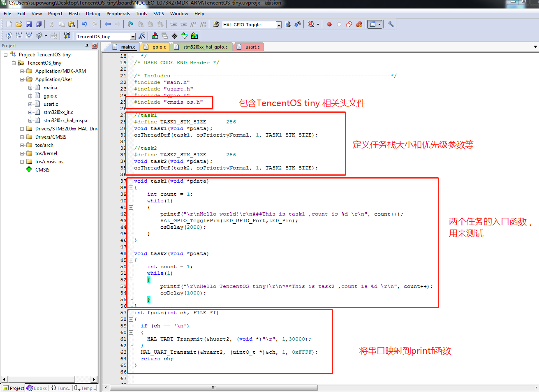This screenshot has width=539, height=392.
Task: Click the Undo arrow icon
Action: pos(84,25)
